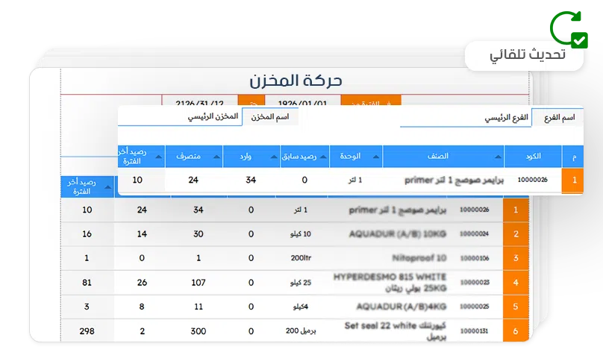This screenshot has width=603, height=364.
Task: Click value 30 in AQUADUR 10KG row
Action: (x=199, y=233)
